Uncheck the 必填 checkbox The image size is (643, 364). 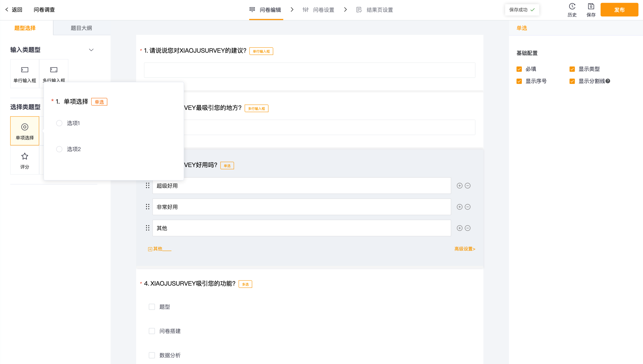coord(519,69)
